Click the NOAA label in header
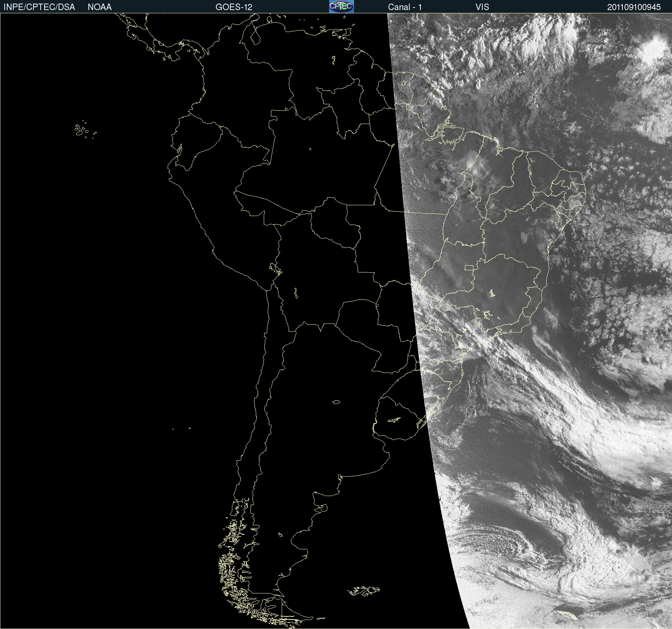Image resolution: width=672 pixels, height=629 pixels. click(x=100, y=7)
